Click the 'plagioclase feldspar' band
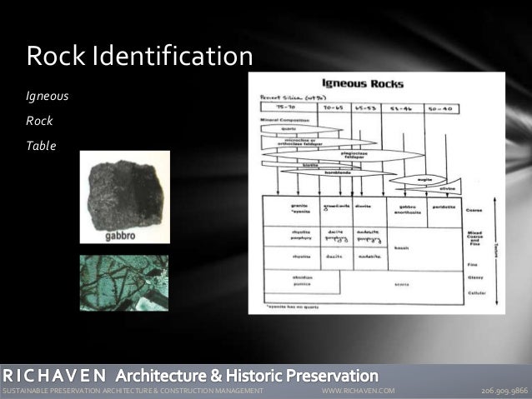The width and height of the screenshot is (532, 399). [x=343, y=155]
